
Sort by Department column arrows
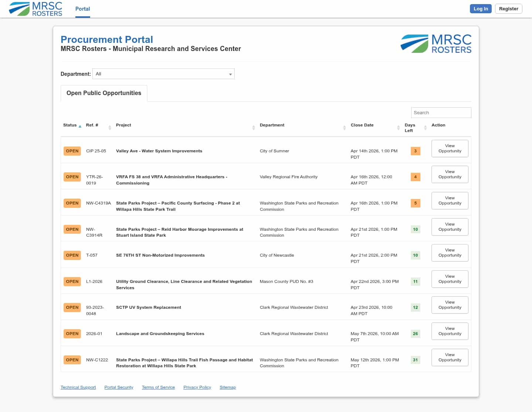(x=344, y=128)
